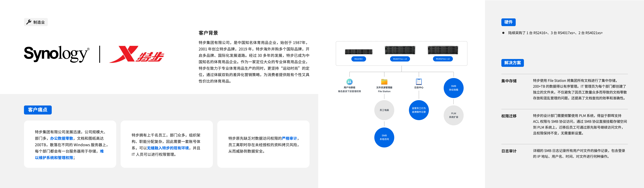
Task: Click the 制造业 industry tag
Action: pos(36,22)
